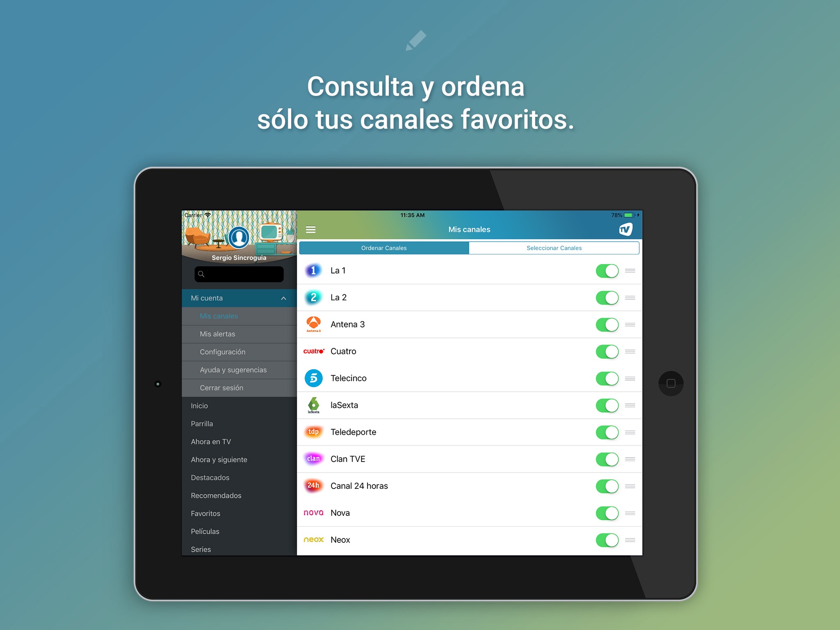
Task: Click the Canal 24 horas channel icon
Action: pos(314,485)
